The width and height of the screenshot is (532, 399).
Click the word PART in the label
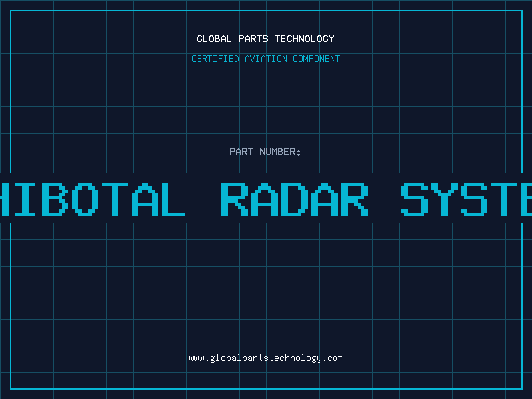[x=241, y=152]
